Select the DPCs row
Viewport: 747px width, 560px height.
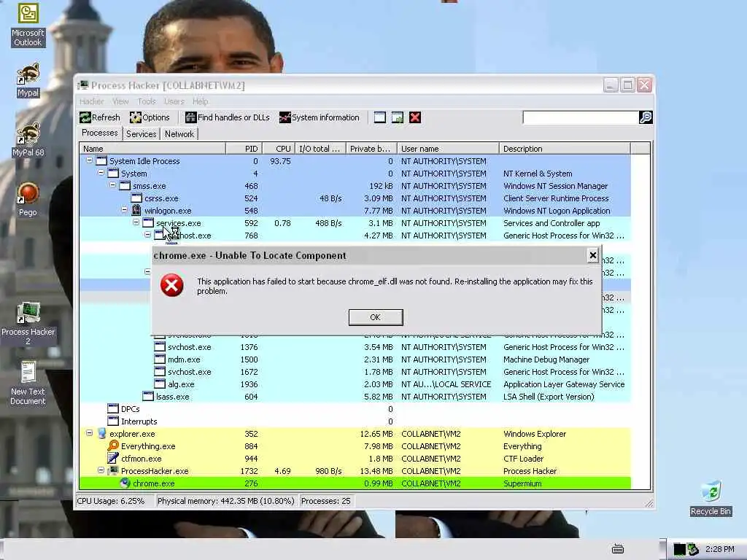[355, 409]
